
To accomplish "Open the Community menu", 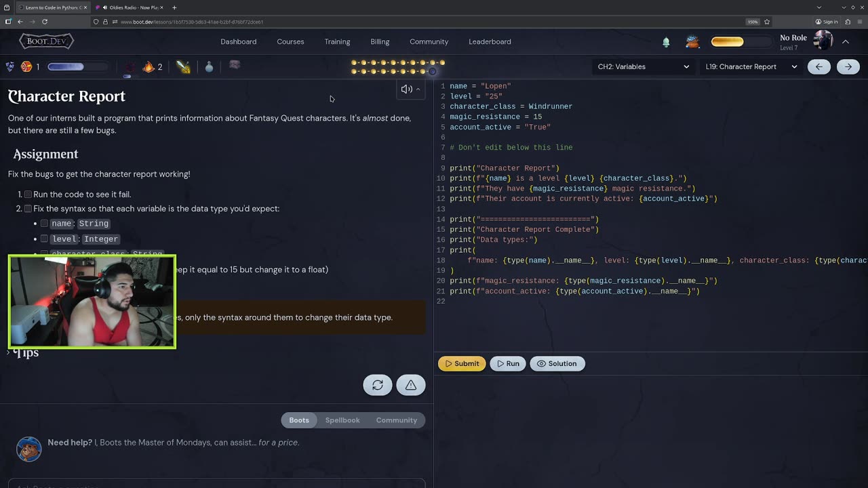I will pyautogui.click(x=429, y=41).
